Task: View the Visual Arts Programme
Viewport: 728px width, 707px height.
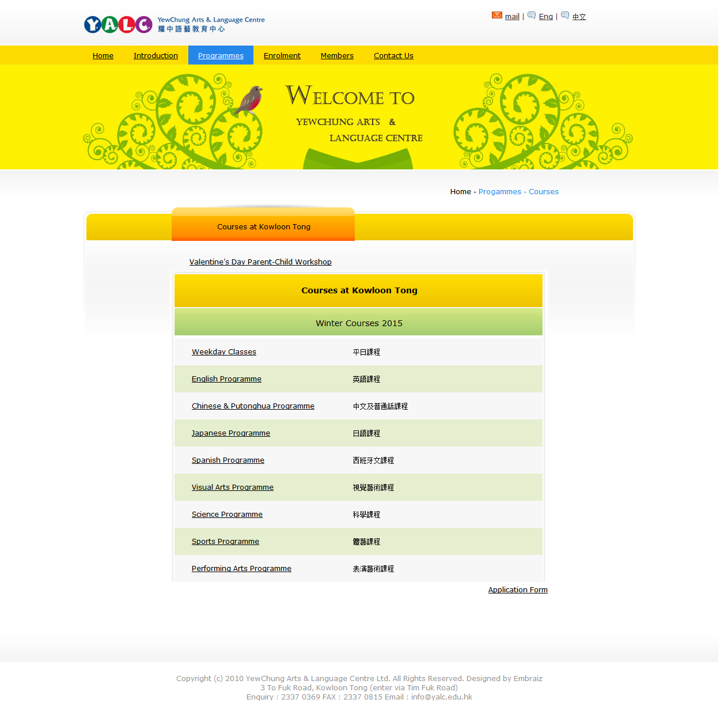Action: click(232, 487)
